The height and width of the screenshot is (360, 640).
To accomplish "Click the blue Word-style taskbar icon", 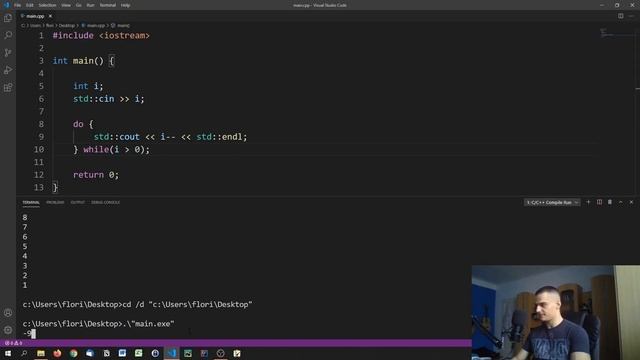I will [x=122, y=353].
